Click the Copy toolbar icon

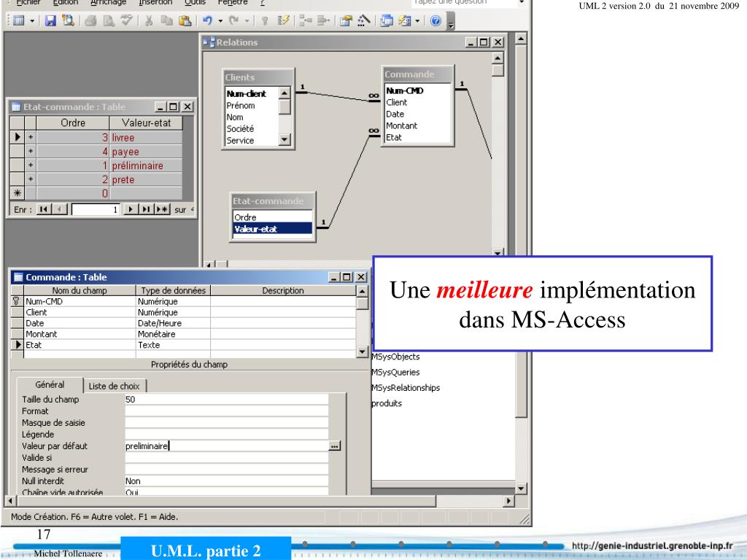166,21
